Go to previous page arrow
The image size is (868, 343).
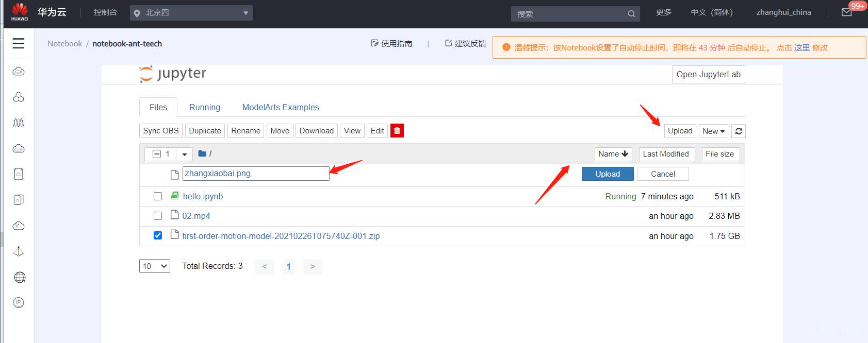coord(265,266)
